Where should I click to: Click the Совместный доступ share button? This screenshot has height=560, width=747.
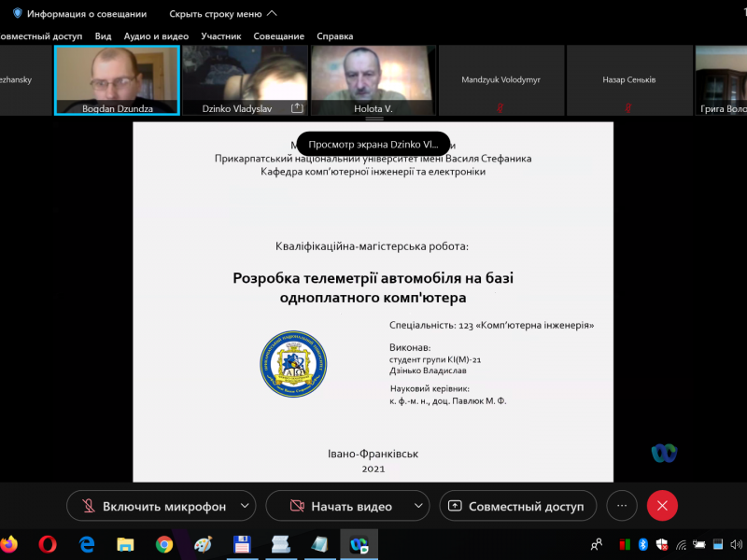pos(517,506)
